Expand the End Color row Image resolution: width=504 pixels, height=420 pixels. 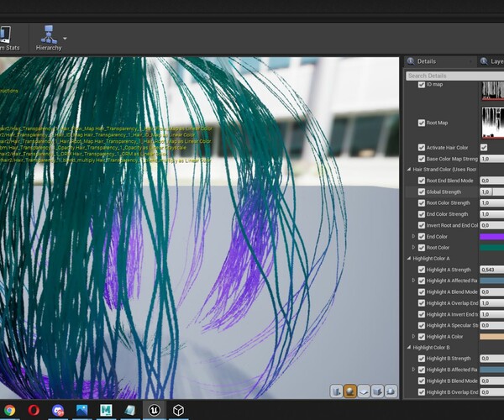pos(413,237)
